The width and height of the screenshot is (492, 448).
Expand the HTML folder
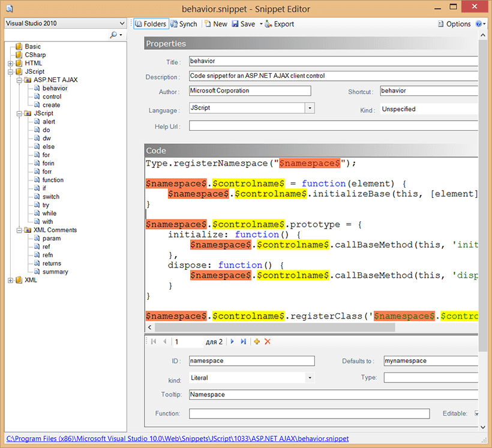(x=10, y=64)
